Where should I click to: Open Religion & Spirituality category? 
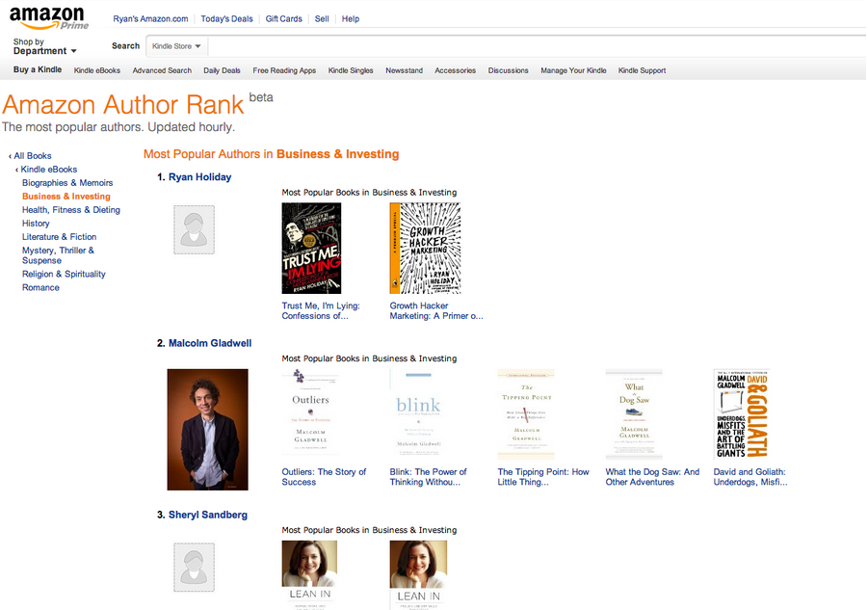(64, 274)
